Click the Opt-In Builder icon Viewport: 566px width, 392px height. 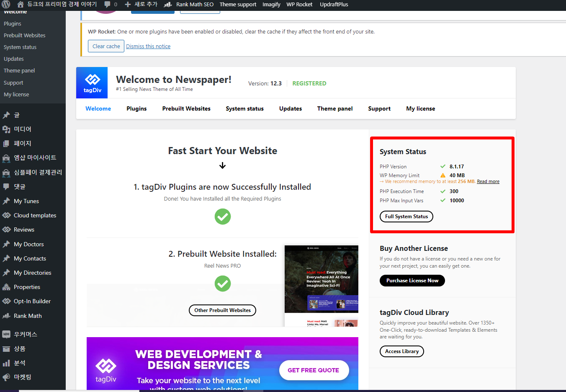tap(6, 301)
